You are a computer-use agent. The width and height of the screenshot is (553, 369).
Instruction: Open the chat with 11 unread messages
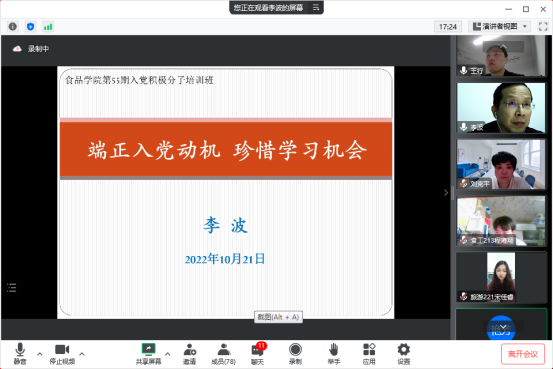258,354
